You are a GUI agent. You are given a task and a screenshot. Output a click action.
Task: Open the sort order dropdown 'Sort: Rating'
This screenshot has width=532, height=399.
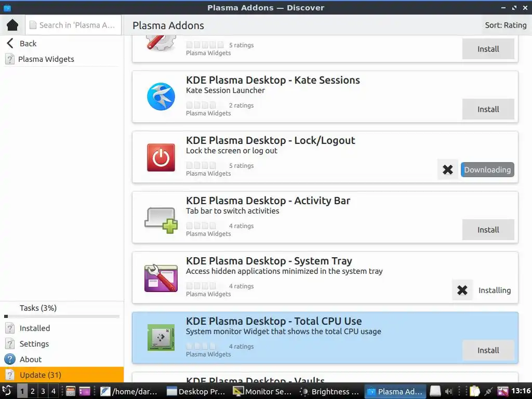click(506, 25)
